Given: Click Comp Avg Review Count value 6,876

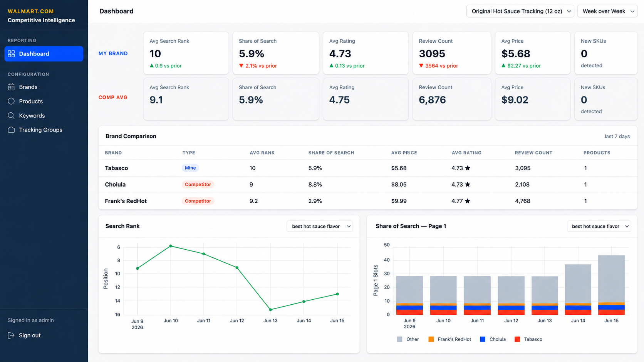Looking at the screenshot, I should tap(432, 100).
